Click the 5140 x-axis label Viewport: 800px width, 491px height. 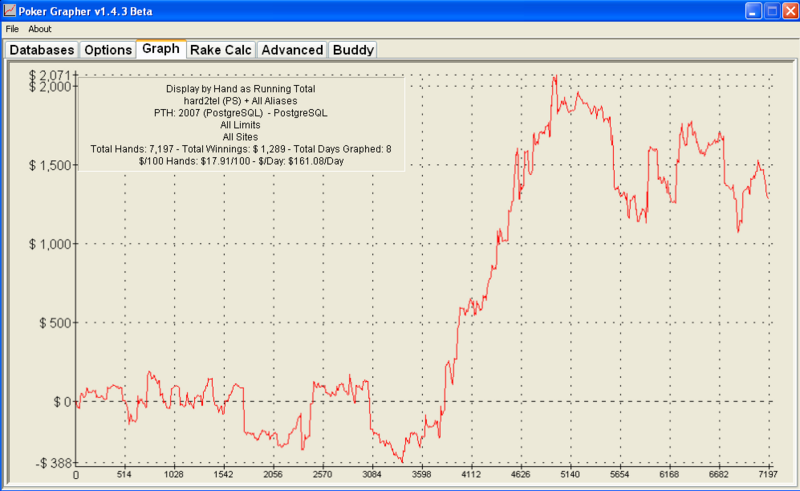coord(570,475)
